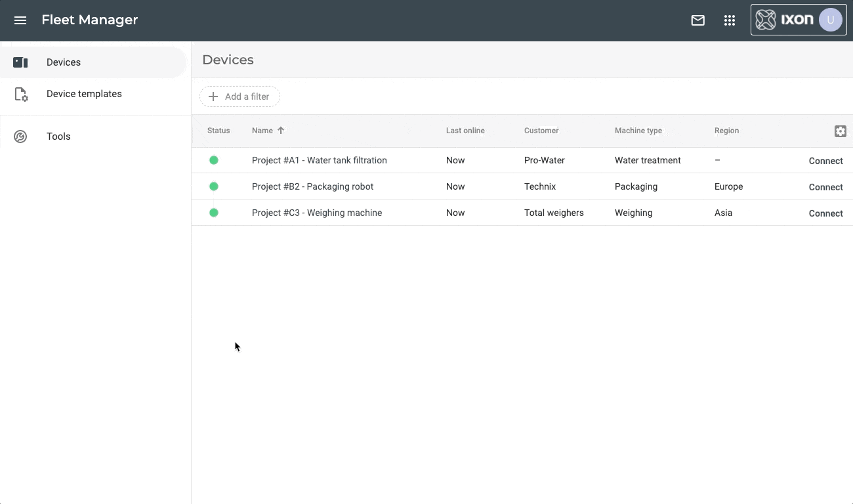
Task: Open Project #B2 - Packaging robot device
Action: pyautogui.click(x=312, y=186)
